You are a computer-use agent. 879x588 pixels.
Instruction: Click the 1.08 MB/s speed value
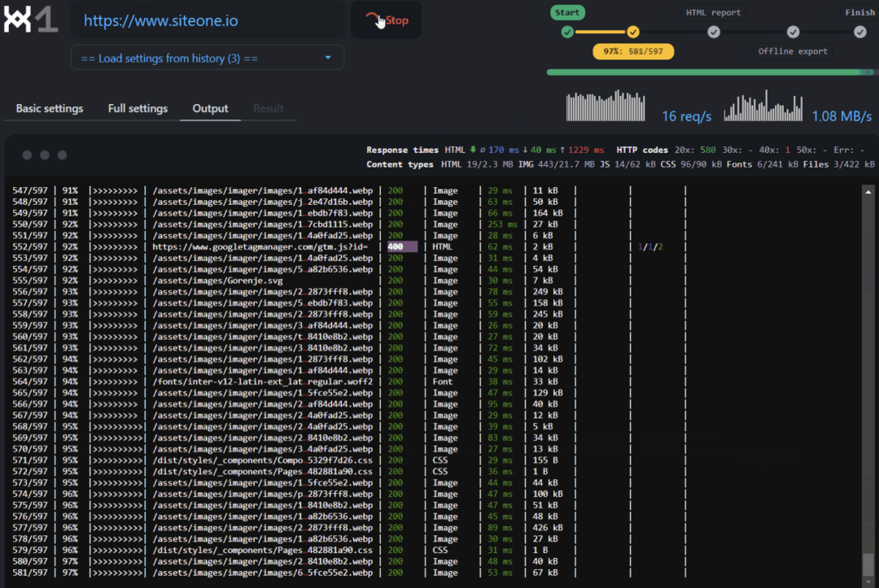pyautogui.click(x=842, y=116)
